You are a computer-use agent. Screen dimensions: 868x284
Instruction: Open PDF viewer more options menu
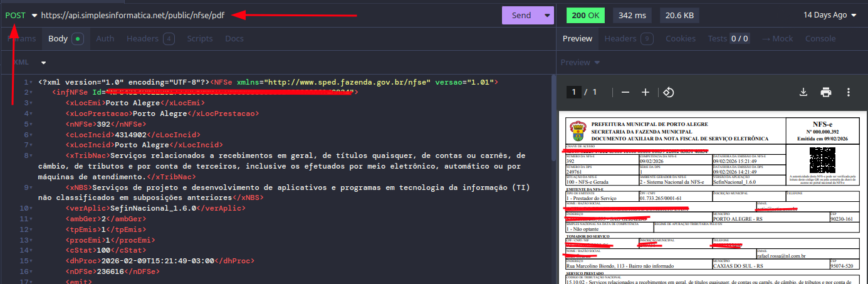(x=849, y=93)
